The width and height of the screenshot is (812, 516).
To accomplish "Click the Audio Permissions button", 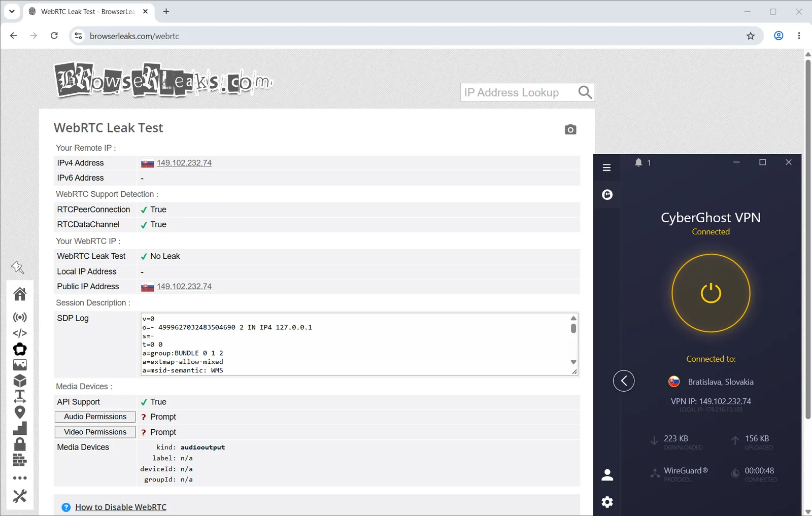I will coord(95,417).
